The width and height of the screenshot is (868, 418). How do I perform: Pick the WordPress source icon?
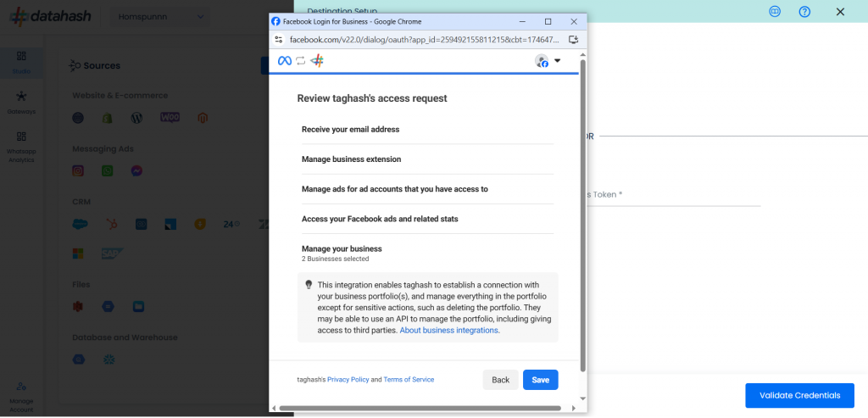click(x=136, y=118)
